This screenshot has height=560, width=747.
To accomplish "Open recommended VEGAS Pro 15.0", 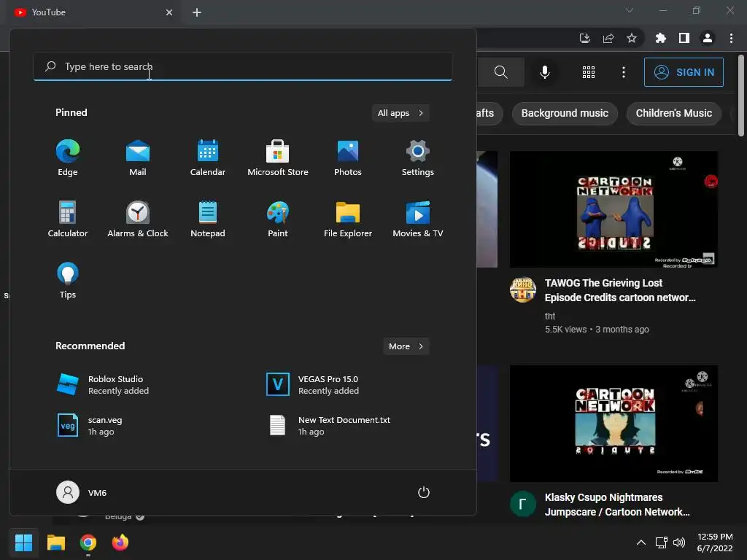I will coord(312,385).
